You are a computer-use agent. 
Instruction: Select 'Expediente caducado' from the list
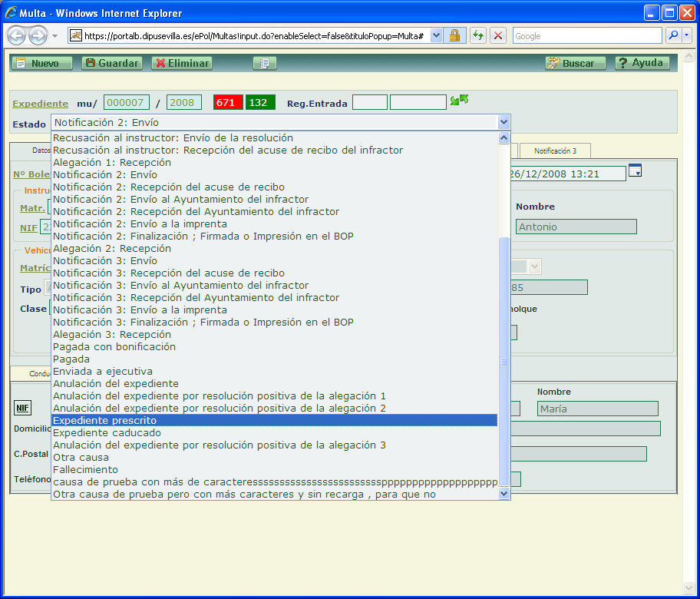(x=107, y=433)
